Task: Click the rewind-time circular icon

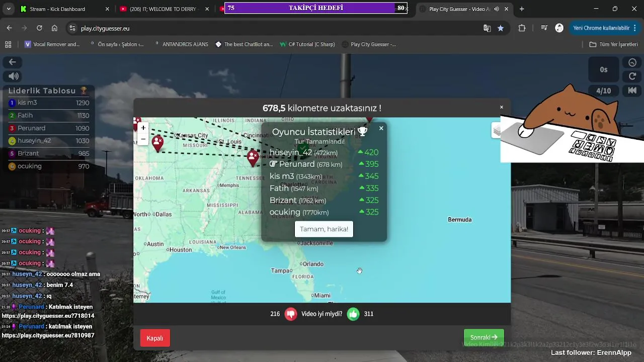Action: point(632,63)
